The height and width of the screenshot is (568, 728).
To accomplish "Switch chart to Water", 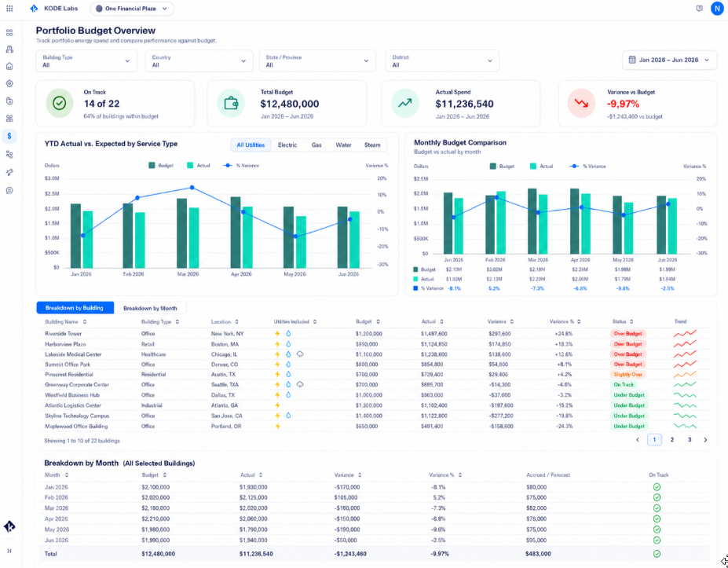I will (343, 145).
